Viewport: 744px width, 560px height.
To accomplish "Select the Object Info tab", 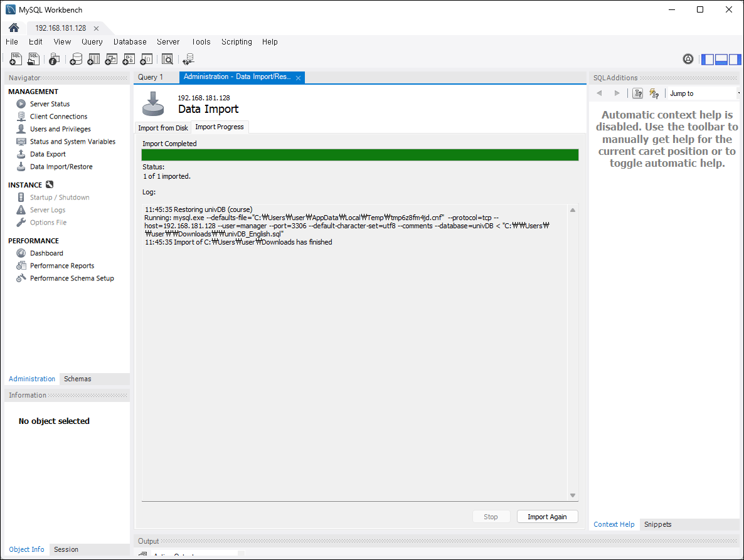I will coord(26,549).
